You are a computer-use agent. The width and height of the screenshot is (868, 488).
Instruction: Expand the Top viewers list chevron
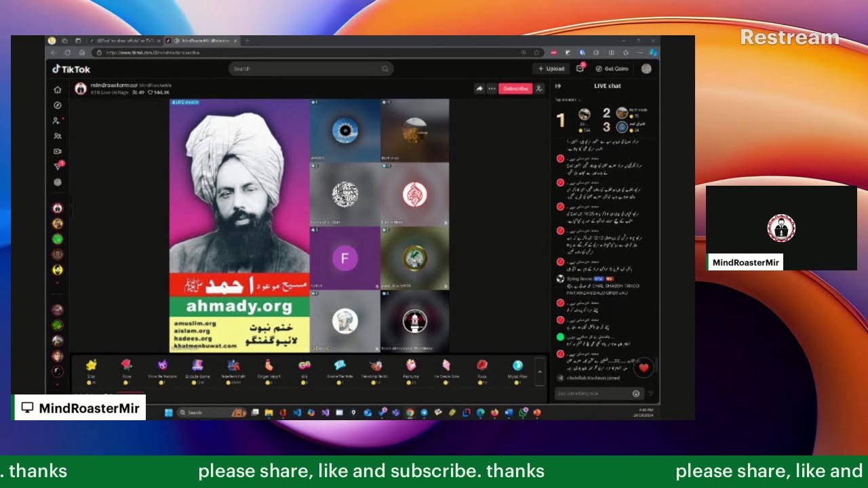pos(580,100)
